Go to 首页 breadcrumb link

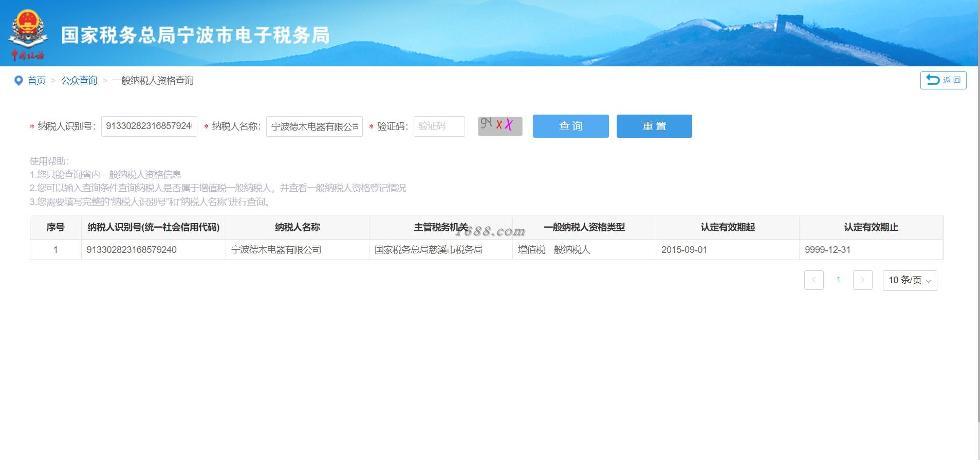(36, 81)
